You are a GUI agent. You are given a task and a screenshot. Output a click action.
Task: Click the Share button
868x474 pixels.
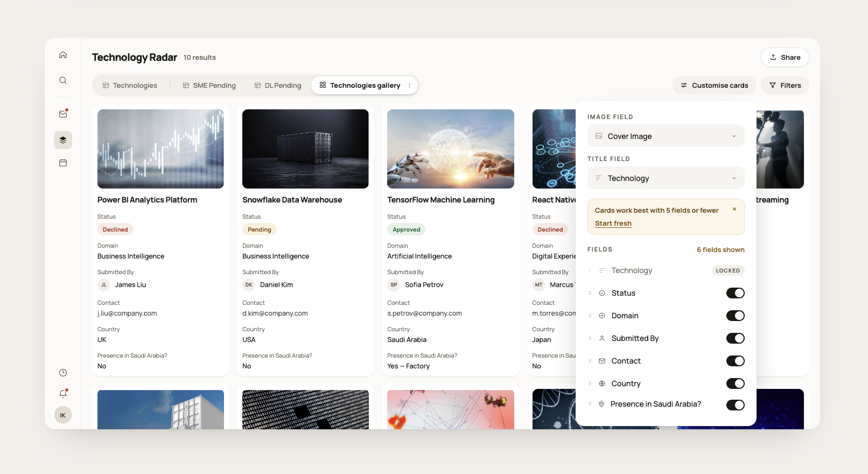tap(785, 58)
